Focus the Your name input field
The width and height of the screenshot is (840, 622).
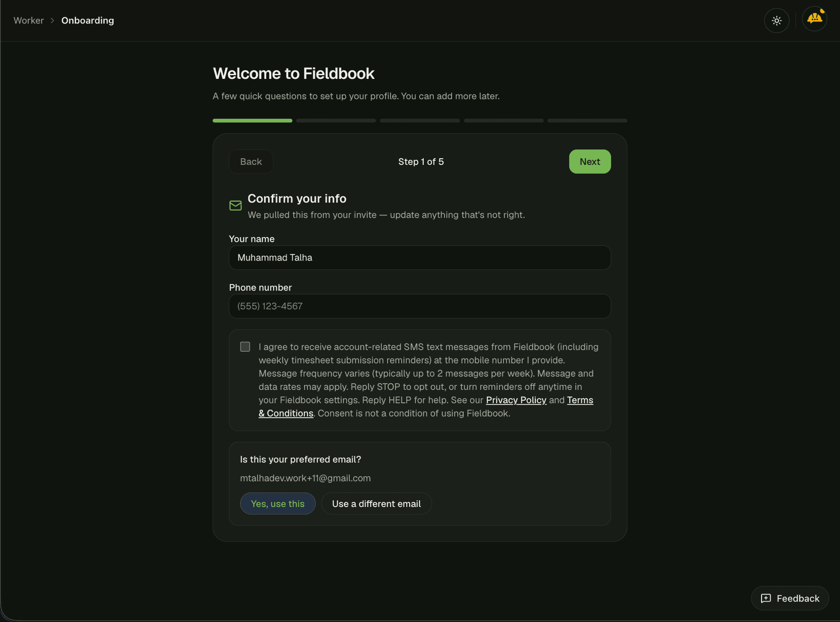420,258
